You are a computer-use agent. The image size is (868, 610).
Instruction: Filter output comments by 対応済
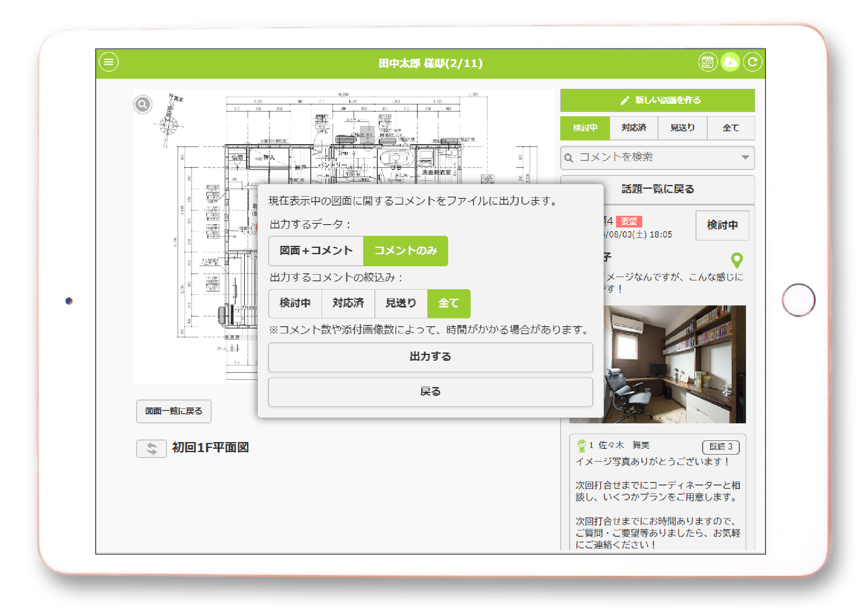(348, 303)
